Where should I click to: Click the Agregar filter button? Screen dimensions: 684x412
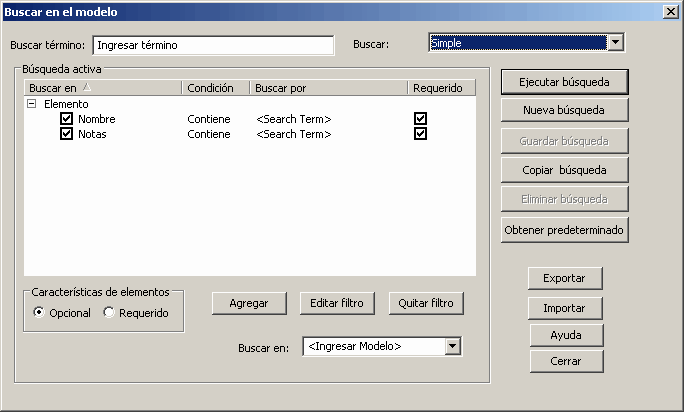(x=249, y=303)
